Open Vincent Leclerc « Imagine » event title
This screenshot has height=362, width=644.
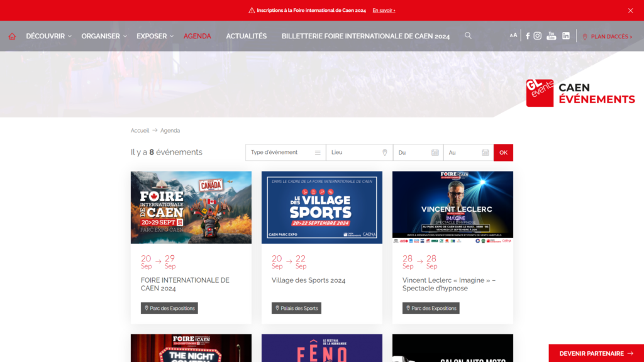(x=449, y=284)
